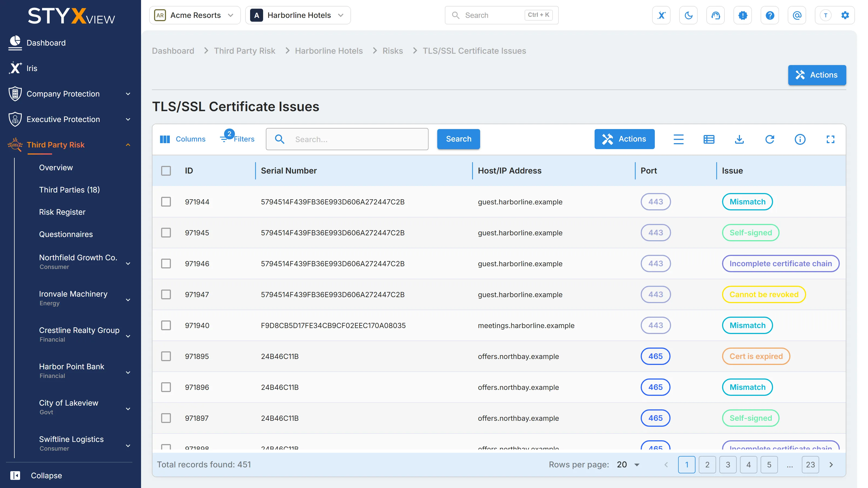Viewport: 868px width, 488px height.
Task: Open Risk Register in sidebar
Action: [x=62, y=212]
